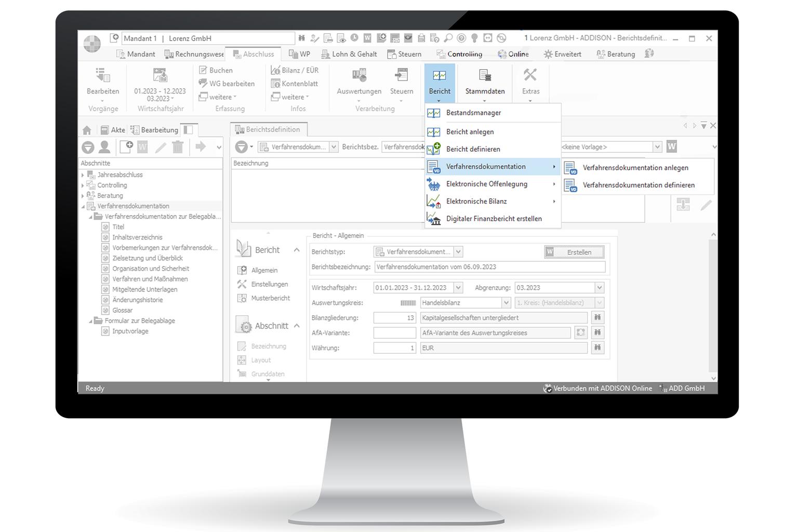Image resolution: width=798 pixels, height=532 pixels.
Task: Click the home icon in left panel
Action: click(87, 130)
